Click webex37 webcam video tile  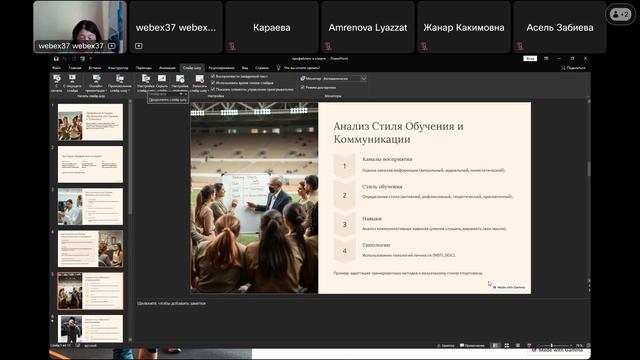[80, 27]
